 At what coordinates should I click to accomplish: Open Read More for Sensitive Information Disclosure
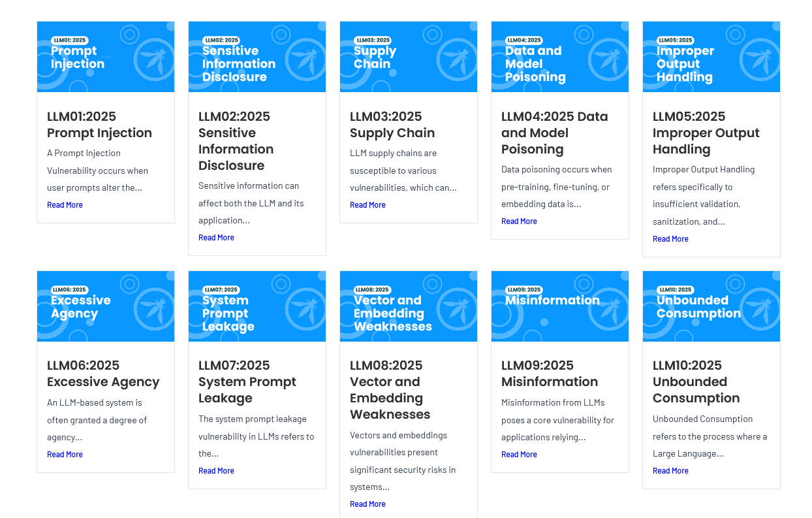[216, 238]
